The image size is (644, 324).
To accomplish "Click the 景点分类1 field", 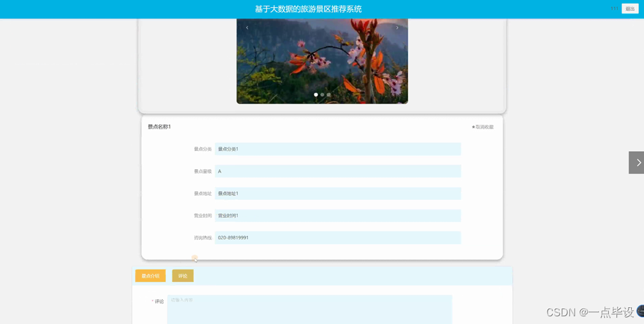I will coord(337,149).
